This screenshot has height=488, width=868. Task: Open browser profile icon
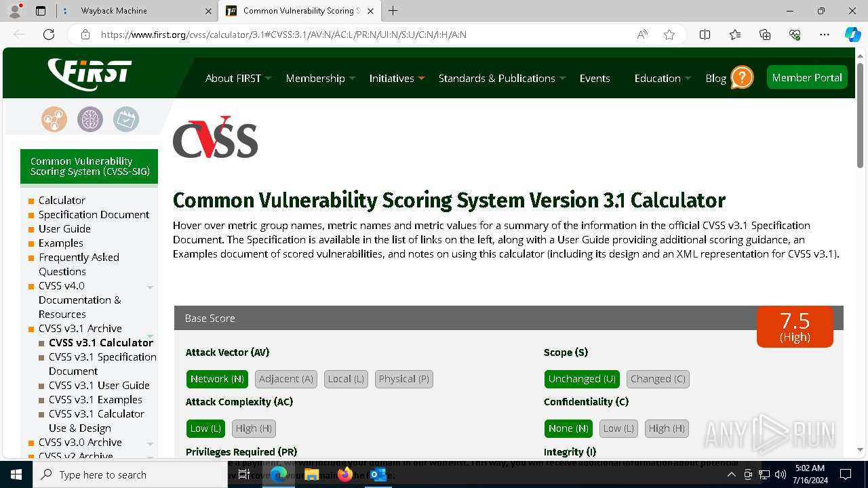tap(15, 11)
